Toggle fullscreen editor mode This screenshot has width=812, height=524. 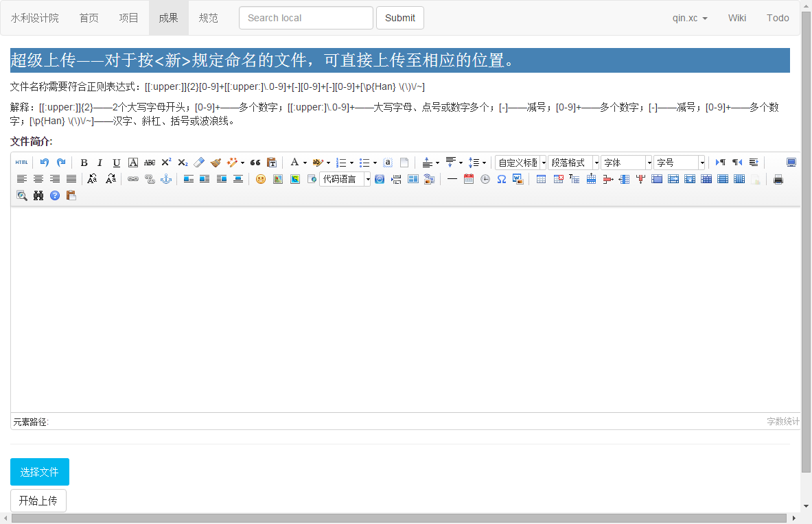coord(791,163)
